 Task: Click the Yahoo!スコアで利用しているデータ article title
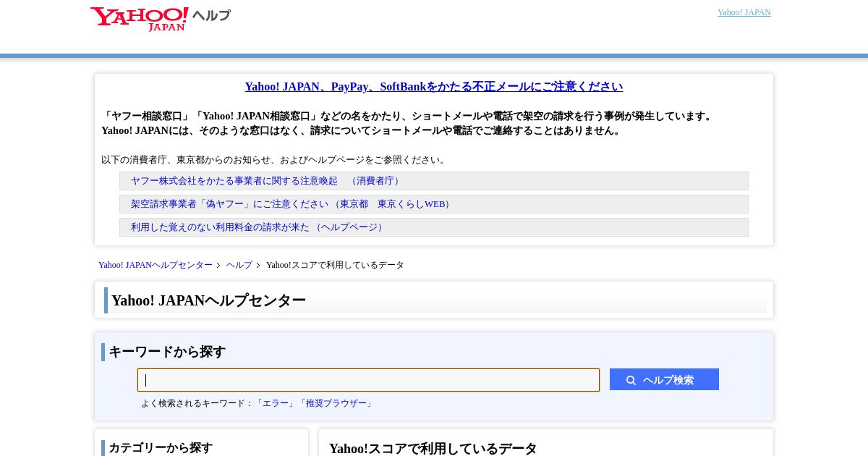coord(433,449)
